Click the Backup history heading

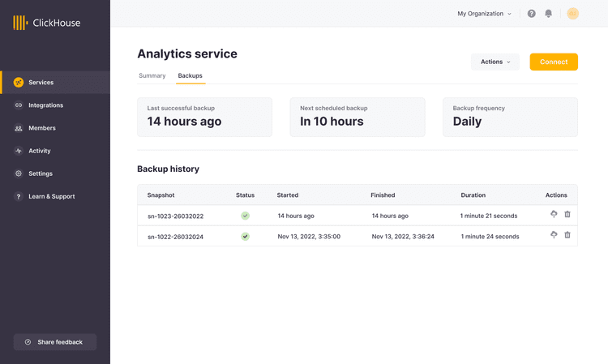[x=169, y=169]
